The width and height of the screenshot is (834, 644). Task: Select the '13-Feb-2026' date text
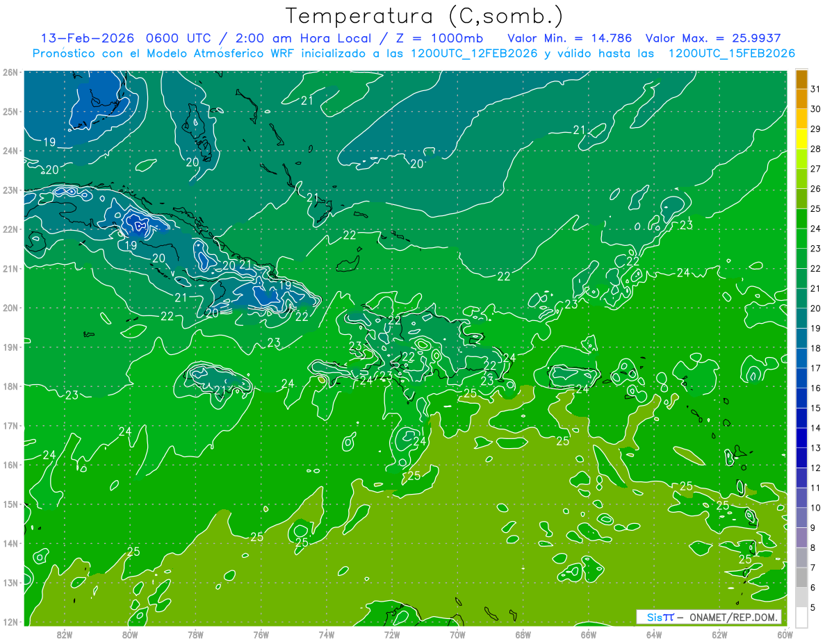[88, 38]
